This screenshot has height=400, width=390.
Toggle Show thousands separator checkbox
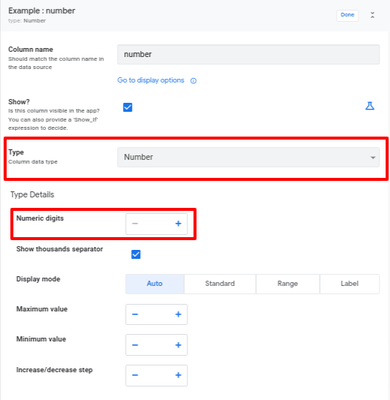pos(136,255)
